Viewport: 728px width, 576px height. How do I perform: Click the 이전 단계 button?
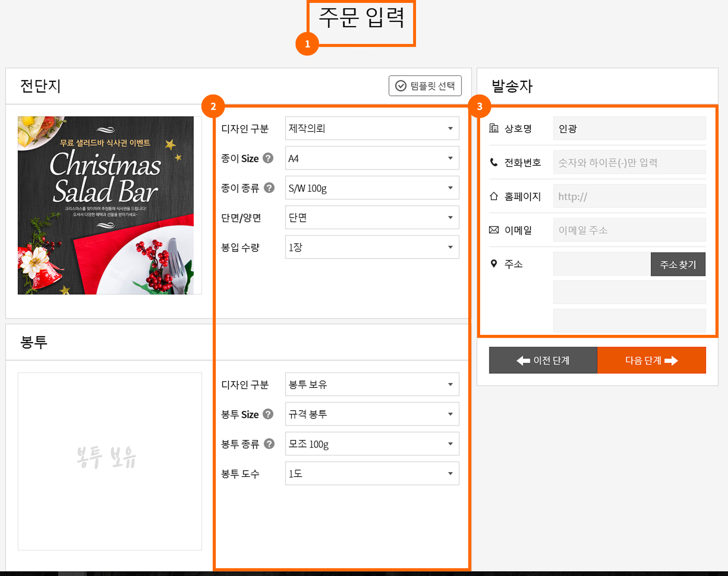pyautogui.click(x=543, y=360)
